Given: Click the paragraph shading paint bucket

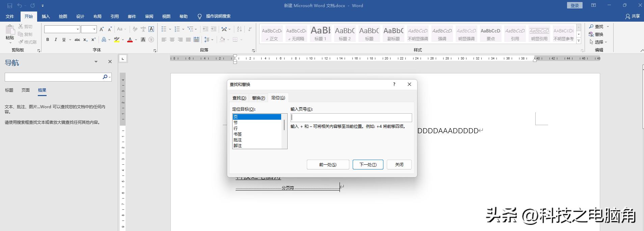Looking at the screenshot, I should pos(222,40).
